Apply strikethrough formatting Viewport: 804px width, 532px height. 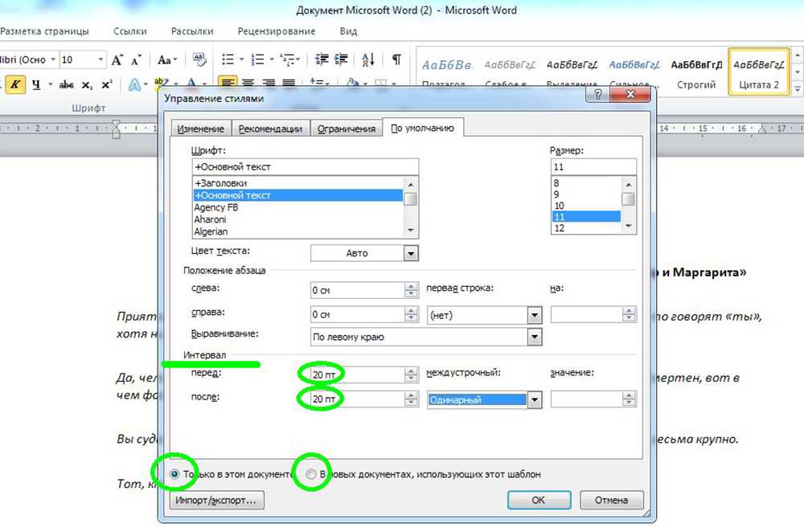point(67,84)
